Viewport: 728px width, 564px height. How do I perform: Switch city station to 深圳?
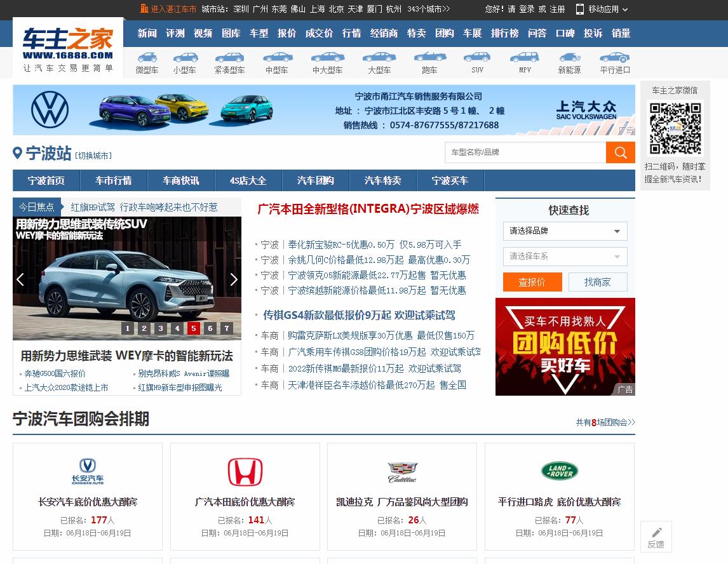pyautogui.click(x=241, y=9)
